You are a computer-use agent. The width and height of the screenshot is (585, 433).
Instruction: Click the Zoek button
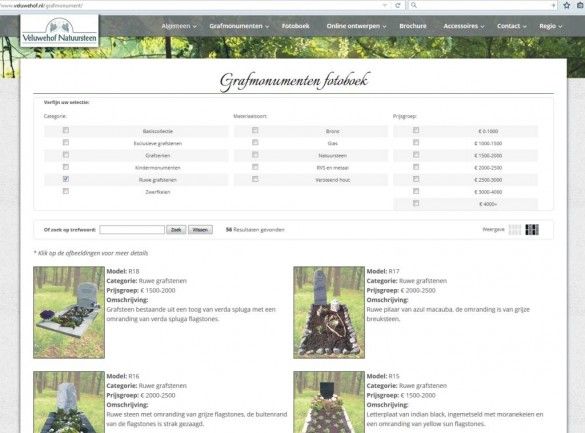click(176, 230)
